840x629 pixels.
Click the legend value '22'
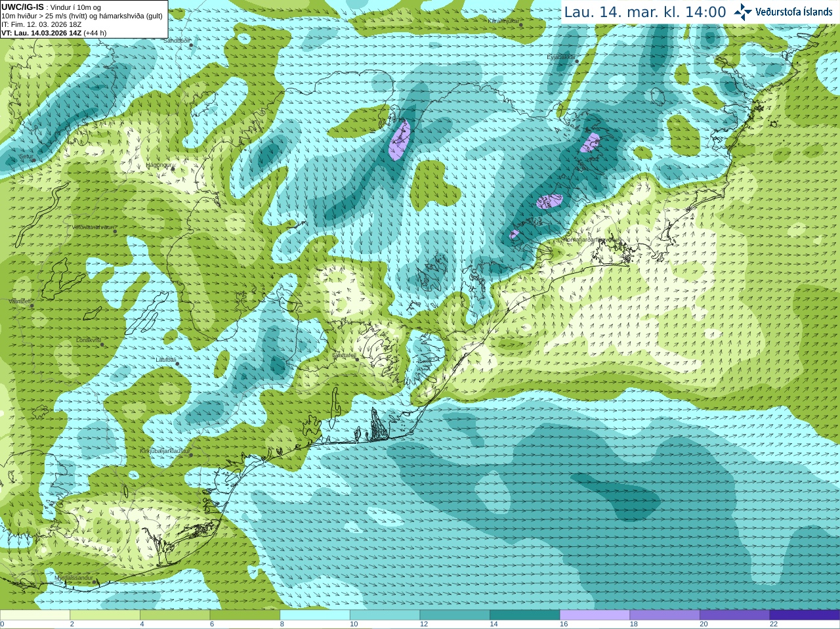tap(774, 624)
